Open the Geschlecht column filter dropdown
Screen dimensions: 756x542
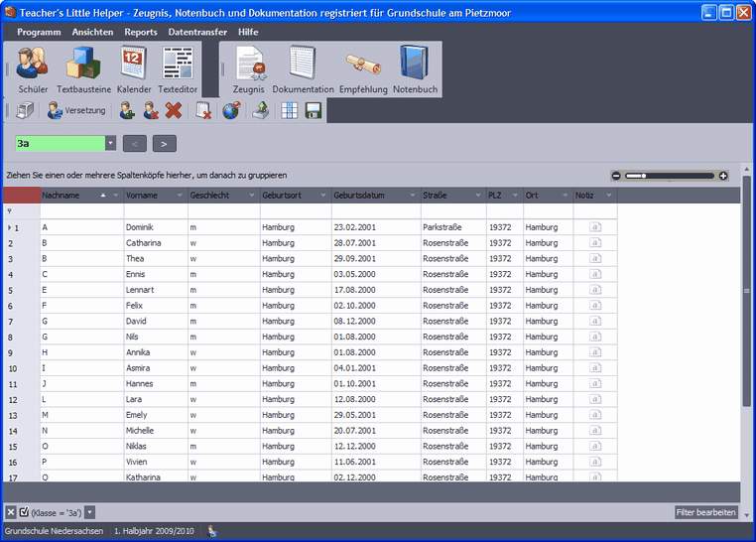tap(252, 196)
